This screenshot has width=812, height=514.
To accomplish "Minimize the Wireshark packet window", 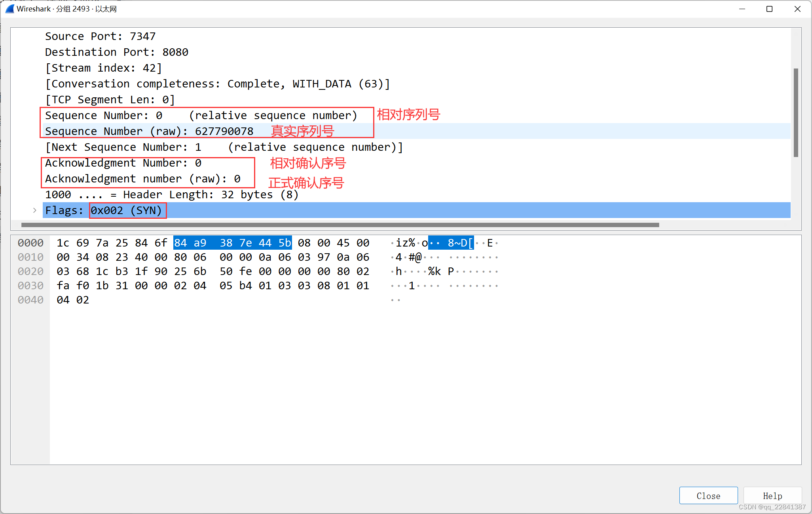I will pyautogui.click(x=742, y=9).
